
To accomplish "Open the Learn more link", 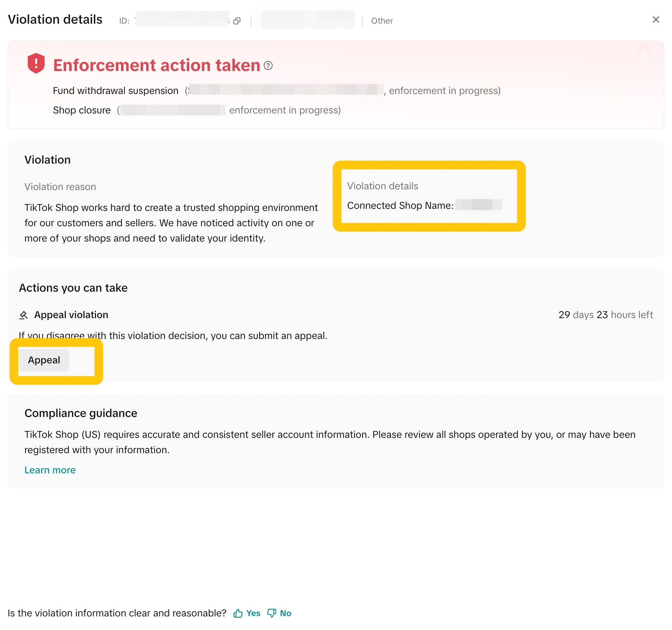I will (x=50, y=470).
